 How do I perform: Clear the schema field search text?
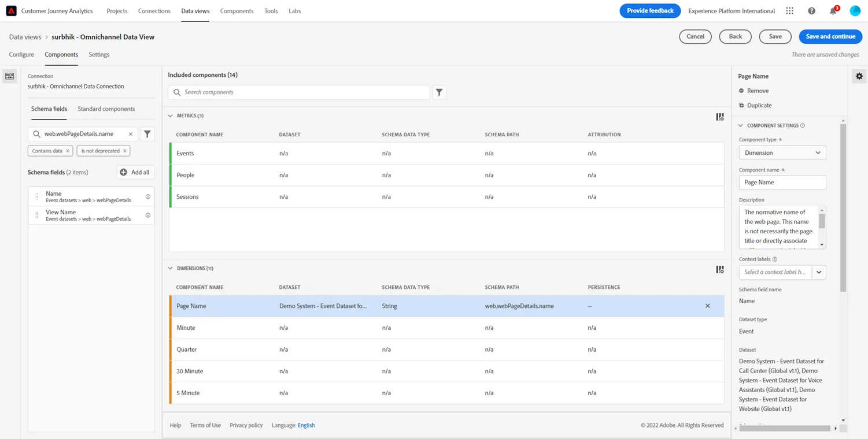(131, 134)
